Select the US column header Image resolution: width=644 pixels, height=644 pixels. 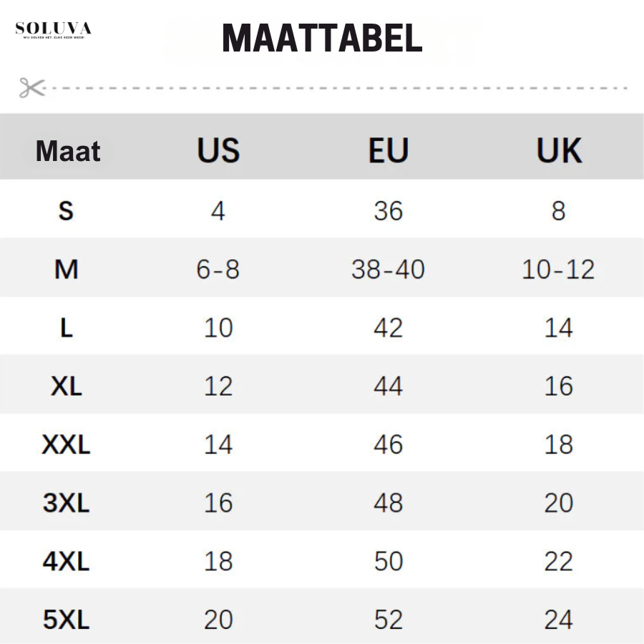[218, 151]
